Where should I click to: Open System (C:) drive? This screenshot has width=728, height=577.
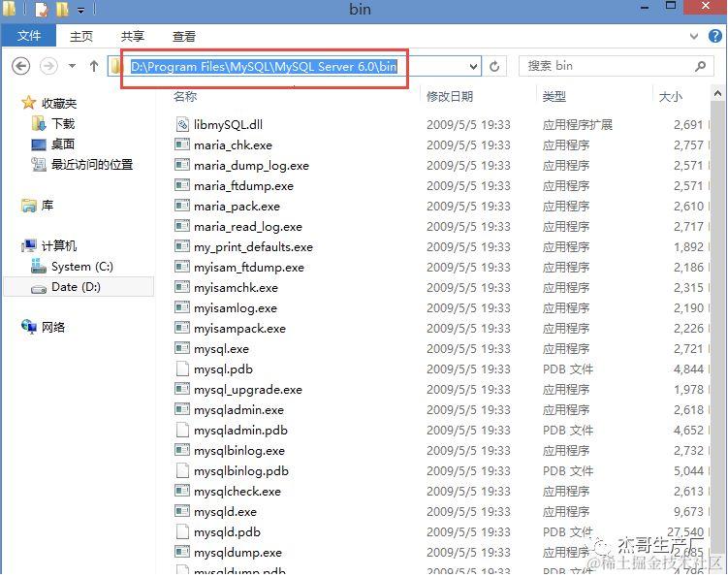pyautogui.click(x=81, y=267)
